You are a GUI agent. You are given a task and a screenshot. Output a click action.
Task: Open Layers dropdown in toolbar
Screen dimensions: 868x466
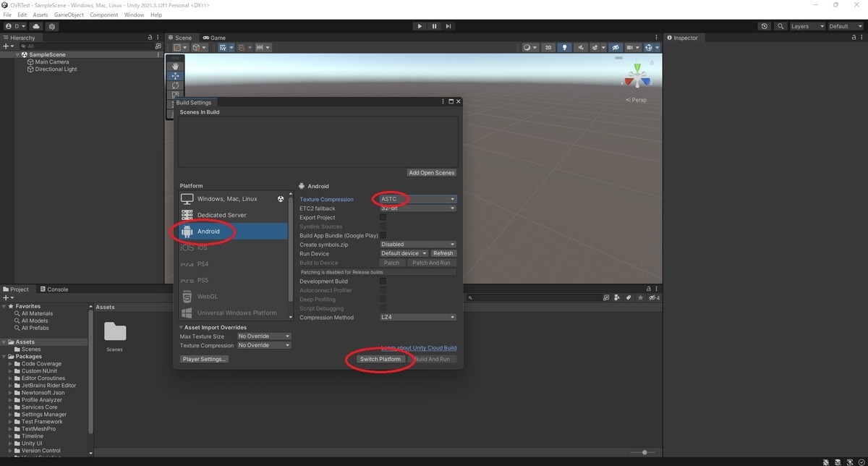[x=807, y=26]
